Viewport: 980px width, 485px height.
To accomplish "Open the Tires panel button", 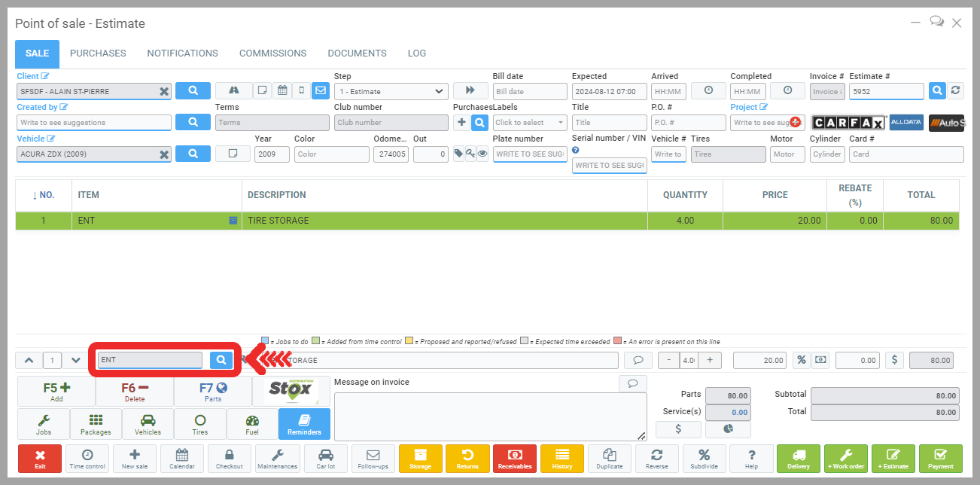I will point(199,424).
